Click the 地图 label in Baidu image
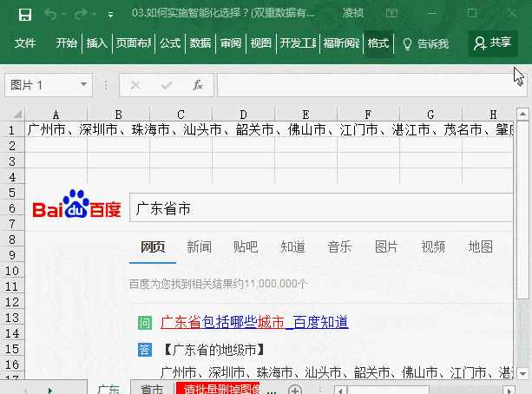The height and width of the screenshot is (394, 532). (x=481, y=247)
